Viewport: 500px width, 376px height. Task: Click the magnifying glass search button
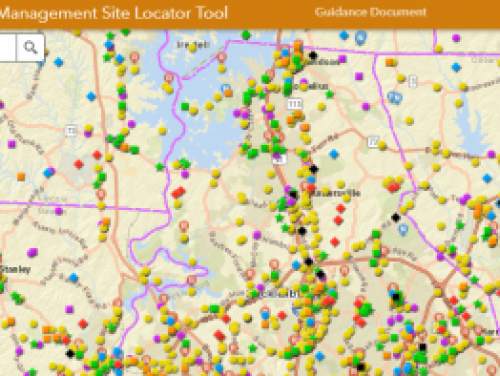pos(30,47)
